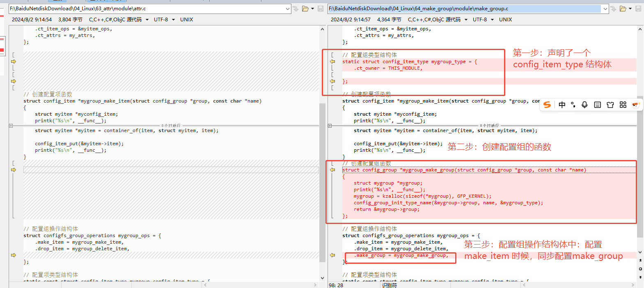Open left UTF-8 encoding dropdown
Viewport: 644px width, 288px height.
(173, 20)
